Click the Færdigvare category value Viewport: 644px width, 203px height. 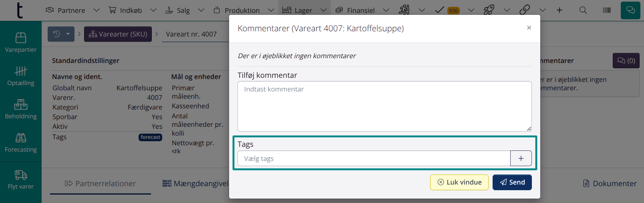click(145, 107)
